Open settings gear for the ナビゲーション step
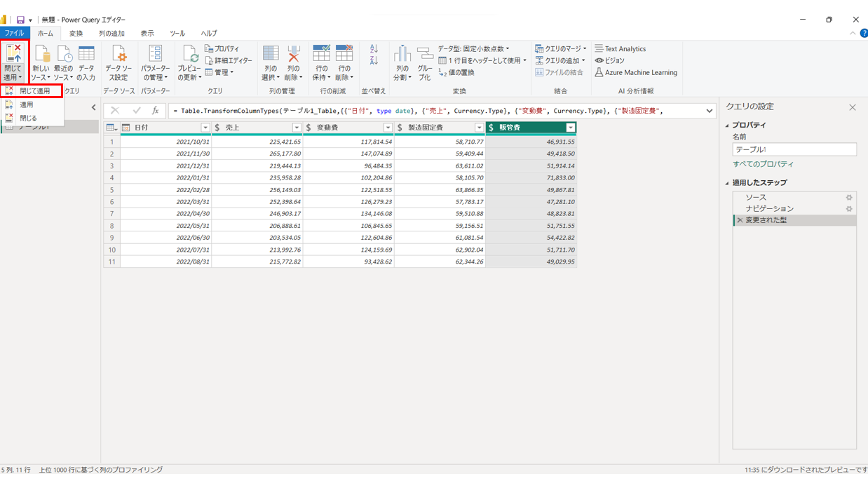 pos(849,209)
